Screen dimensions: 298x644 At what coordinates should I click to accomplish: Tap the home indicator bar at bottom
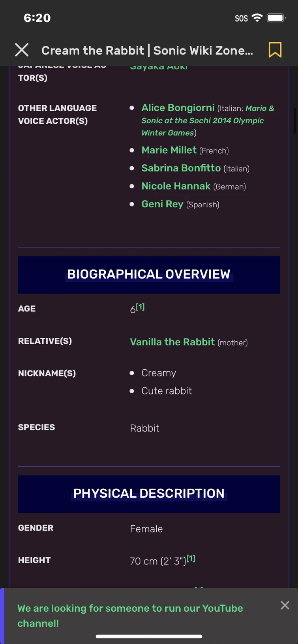[x=149, y=636]
